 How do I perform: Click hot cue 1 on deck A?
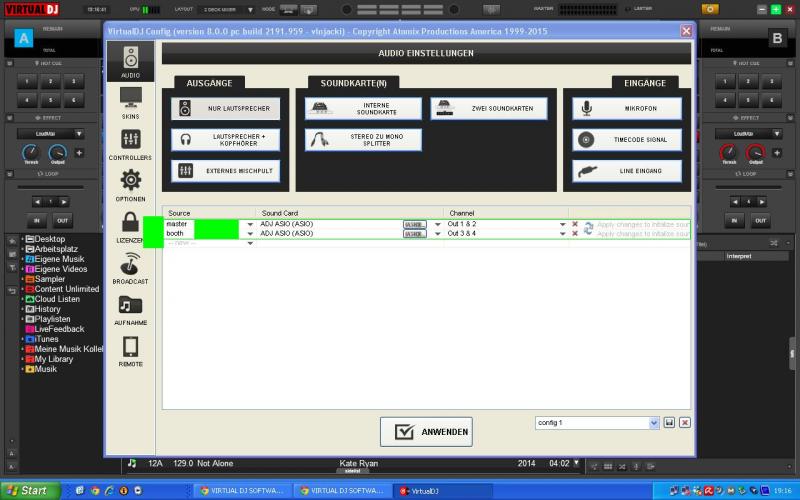[x=27, y=82]
